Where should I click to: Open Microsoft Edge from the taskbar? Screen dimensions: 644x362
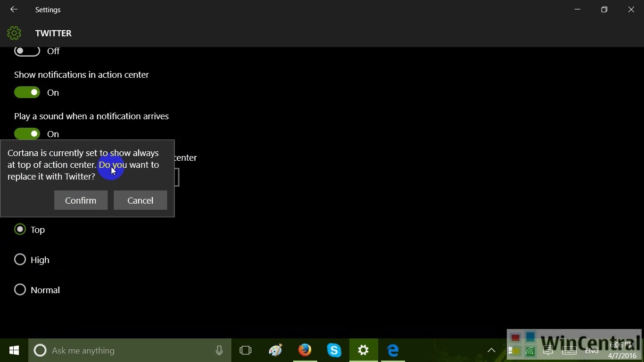[393, 350]
